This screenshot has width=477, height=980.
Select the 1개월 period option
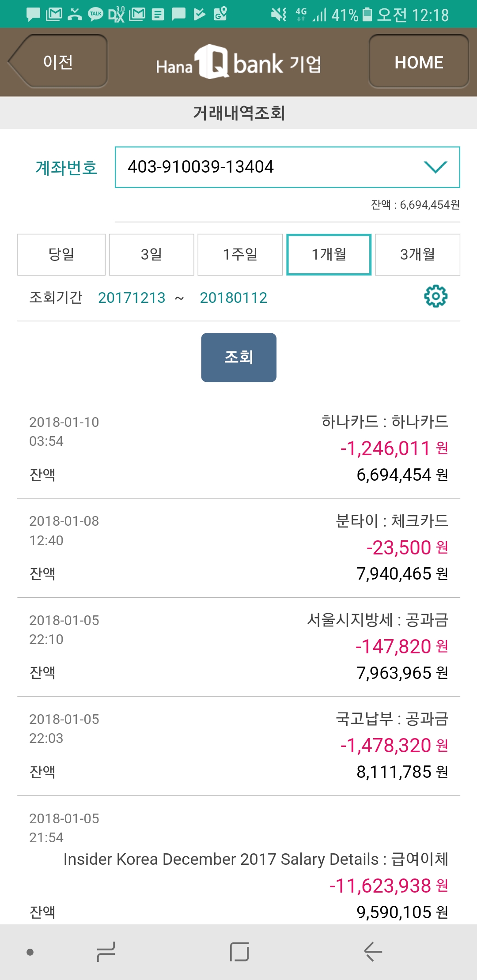[x=329, y=255]
